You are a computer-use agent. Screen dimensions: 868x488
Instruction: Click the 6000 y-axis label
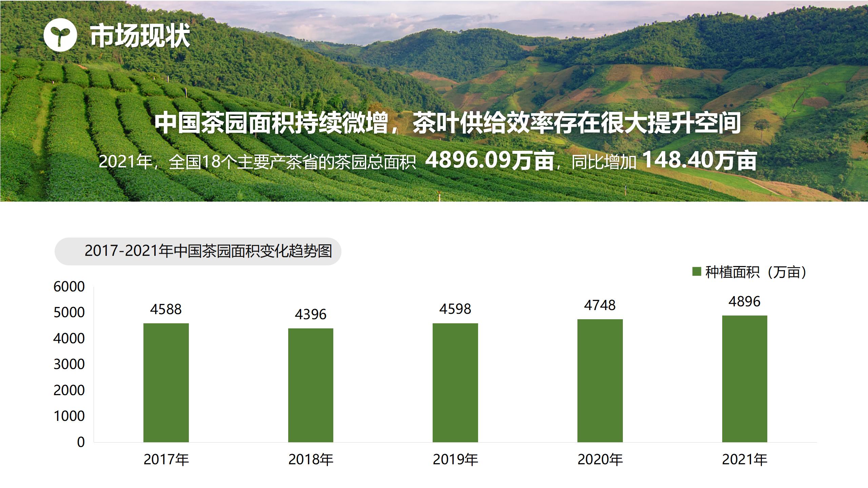click(x=69, y=287)
